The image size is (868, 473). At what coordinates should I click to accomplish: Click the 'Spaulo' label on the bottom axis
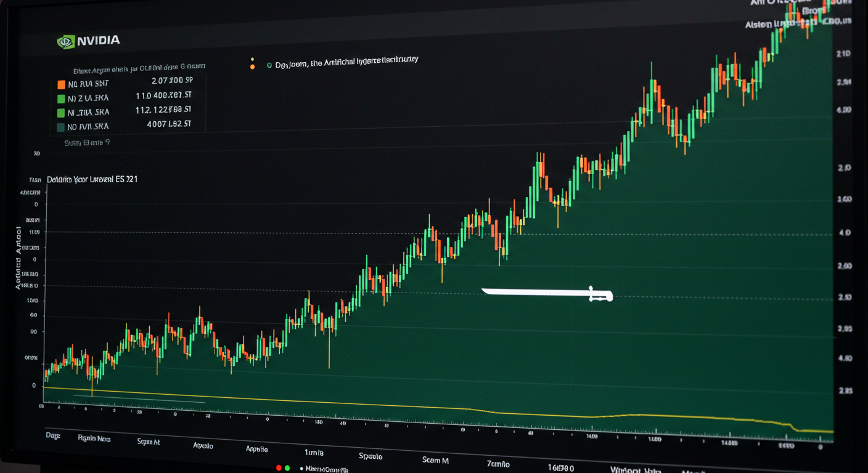click(371, 456)
